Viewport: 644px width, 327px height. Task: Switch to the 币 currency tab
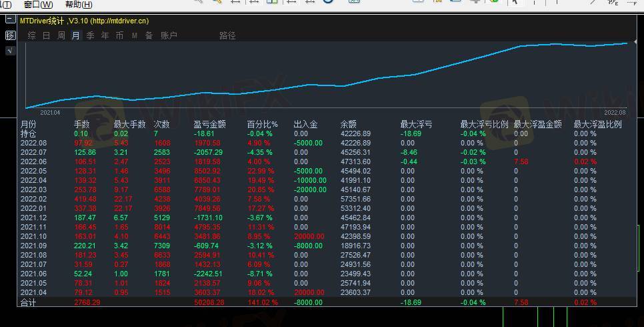[x=119, y=35]
